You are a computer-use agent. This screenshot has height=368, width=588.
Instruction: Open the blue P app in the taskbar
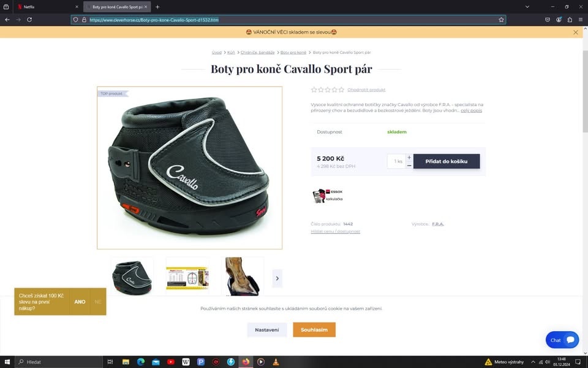point(201,362)
